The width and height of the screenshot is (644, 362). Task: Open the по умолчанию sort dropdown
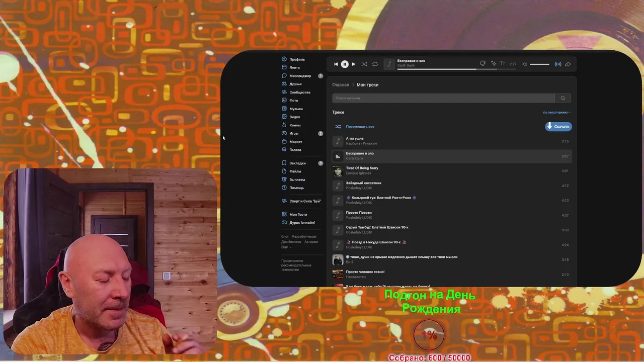pyautogui.click(x=556, y=113)
